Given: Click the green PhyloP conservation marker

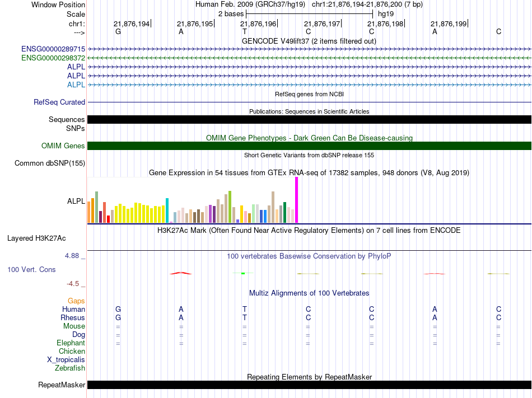Looking at the screenshot, I should point(243,273).
